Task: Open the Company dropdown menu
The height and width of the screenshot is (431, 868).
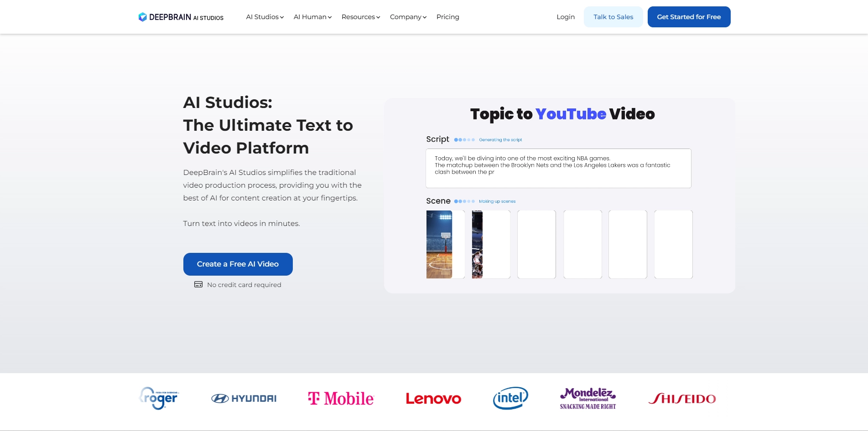Action: point(408,17)
